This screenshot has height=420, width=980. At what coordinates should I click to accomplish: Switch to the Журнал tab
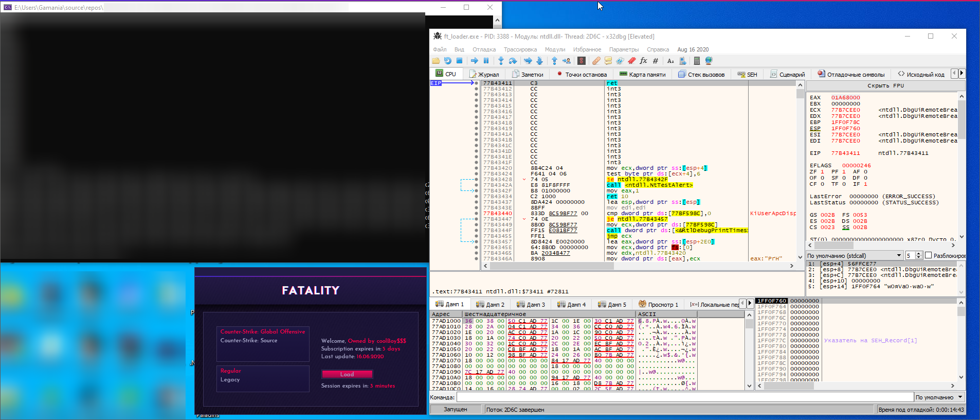tap(484, 74)
